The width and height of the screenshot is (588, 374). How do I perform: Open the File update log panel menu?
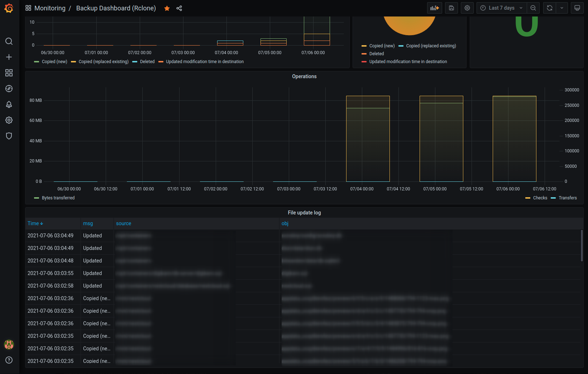tap(304, 213)
